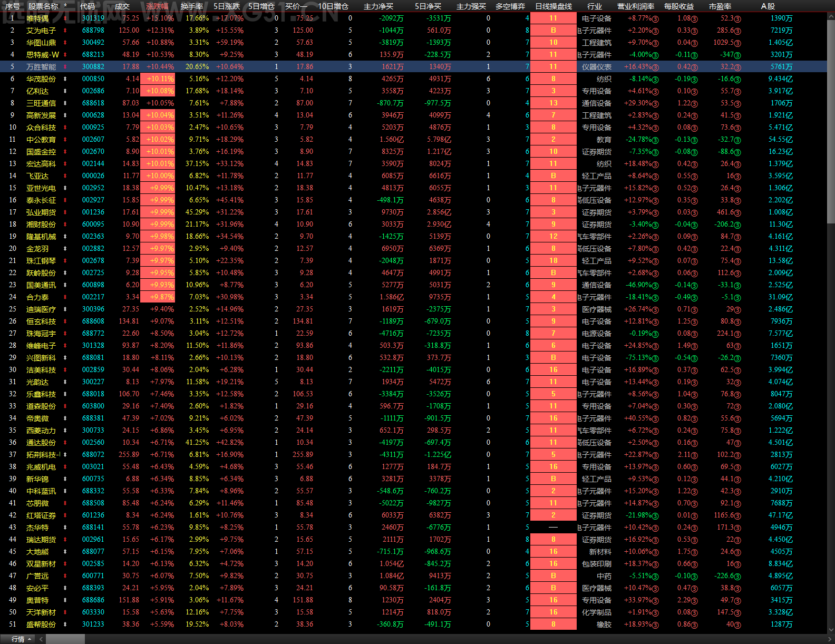This screenshot has height=644, width=835.
Task: Click stock code 688081
Action: [x=93, y=358]
